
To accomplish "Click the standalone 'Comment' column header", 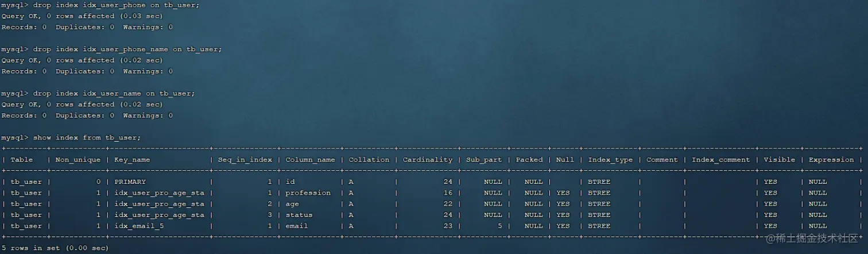I will coord(662,160).
